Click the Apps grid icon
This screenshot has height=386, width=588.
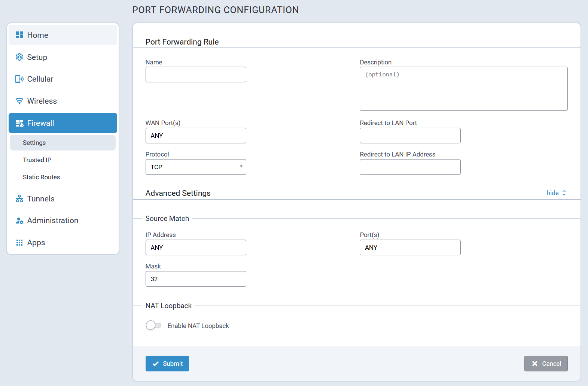pos(19,243)
